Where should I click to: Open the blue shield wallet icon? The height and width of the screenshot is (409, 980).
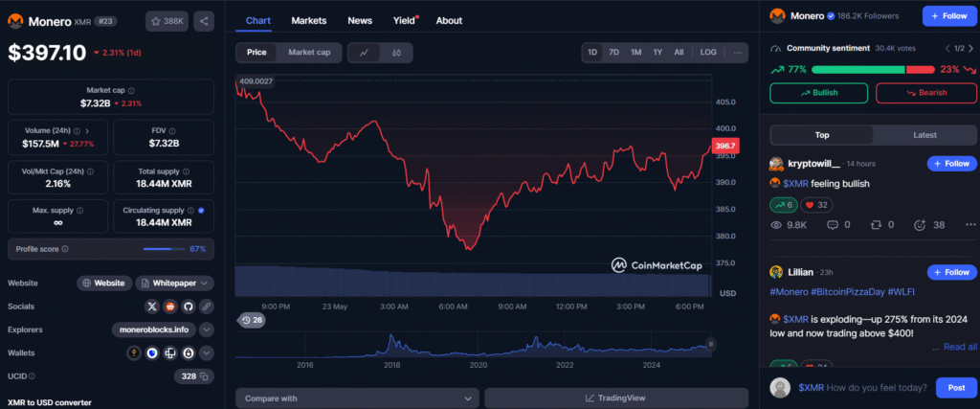click(152, 353)
